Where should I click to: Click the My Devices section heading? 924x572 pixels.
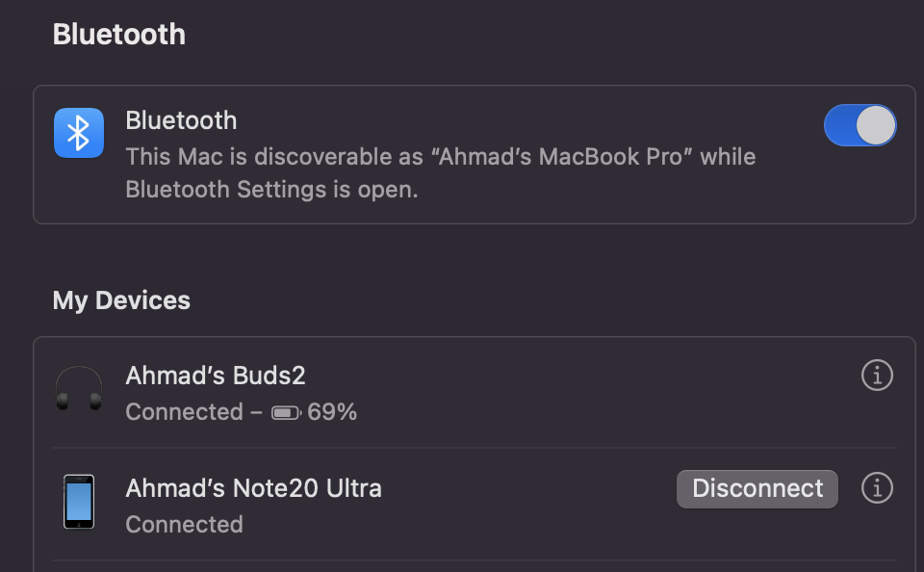pyautogui.click(x=121, y=300)
